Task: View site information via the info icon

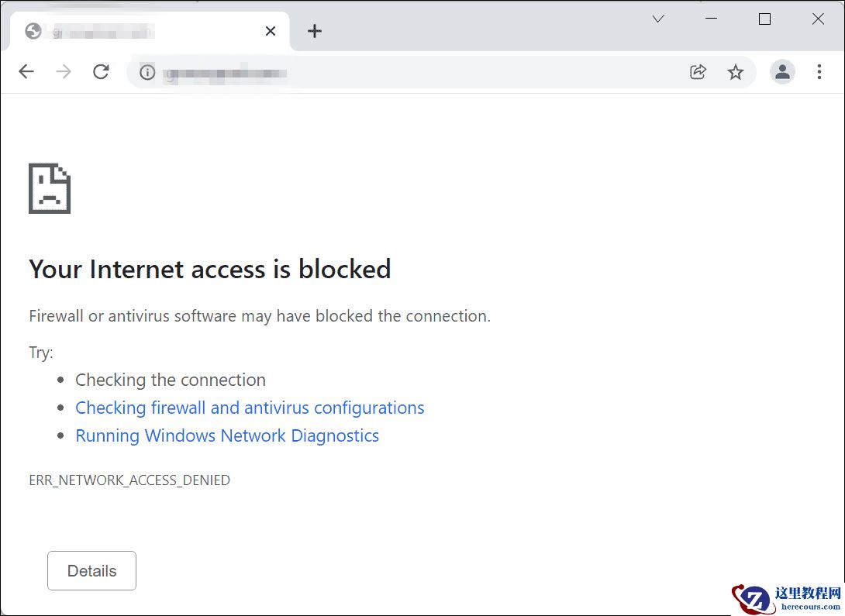Action: pyautogui.click(x=147, y=72)
